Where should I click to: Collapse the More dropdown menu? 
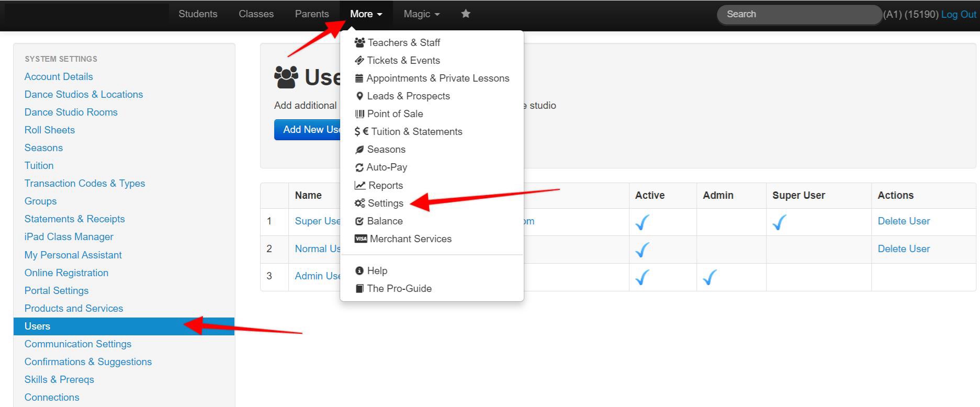[x=366, y=14]
